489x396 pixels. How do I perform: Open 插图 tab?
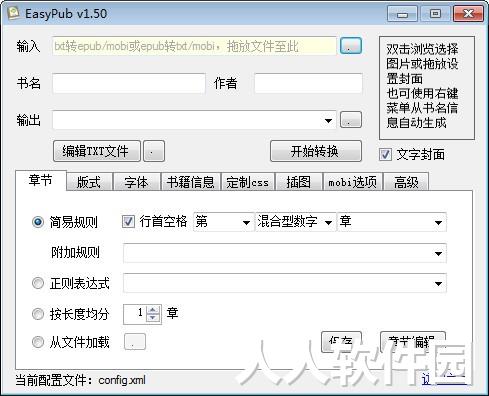pyautogui.click(x=299, y=182)
